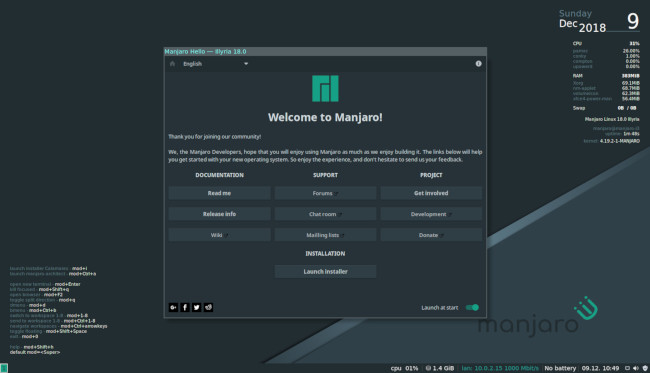Click cpu 01% status entry
Viewport: 650px width, 373px height.
pos(404,368)
